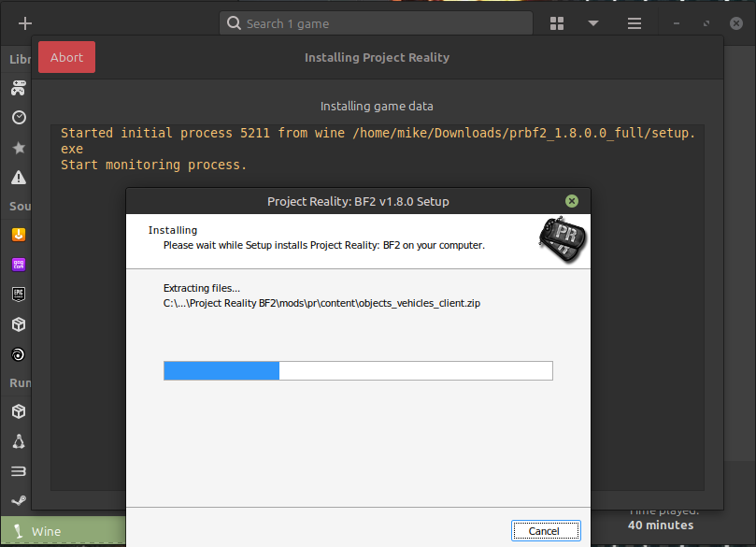Focus the Search 1 game field
Screen dimensions: 756x547
[376, 23]
